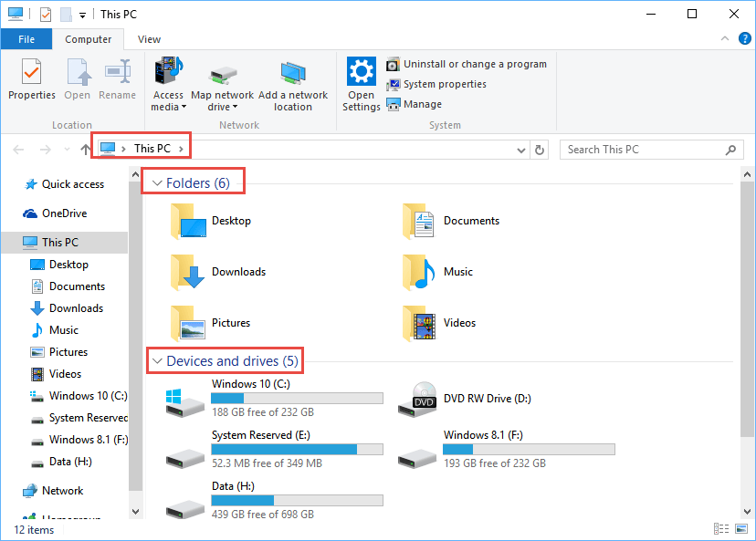This screenshot has width=756, height=541.
Task: Click the Rename ribbon icon
Action: (x=118, y=72)
